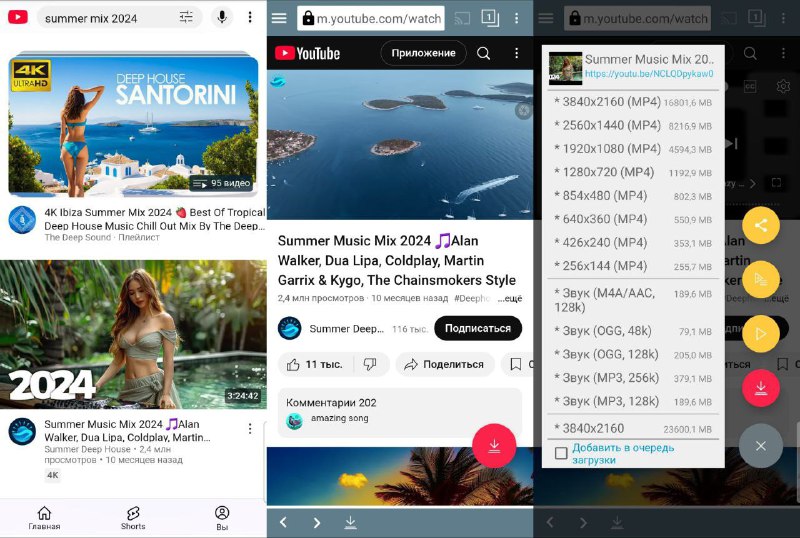Open The Deep Sound channel avatar
800x538 pixels.
click(22, 220)
